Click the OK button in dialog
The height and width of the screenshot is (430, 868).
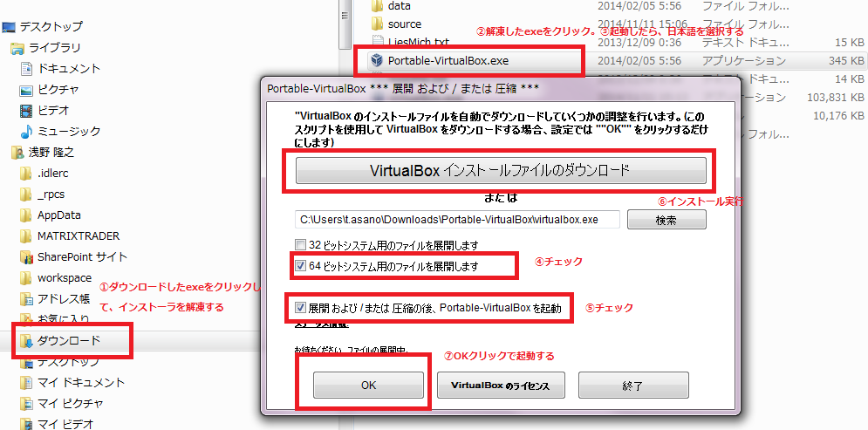[x=368, y=386]
